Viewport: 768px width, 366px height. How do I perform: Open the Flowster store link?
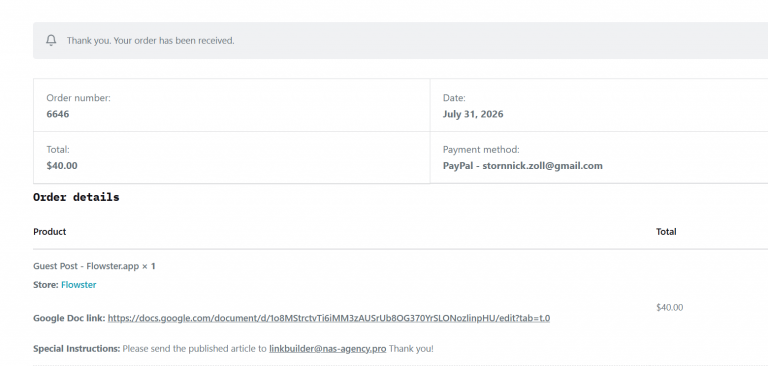(78, 285)
